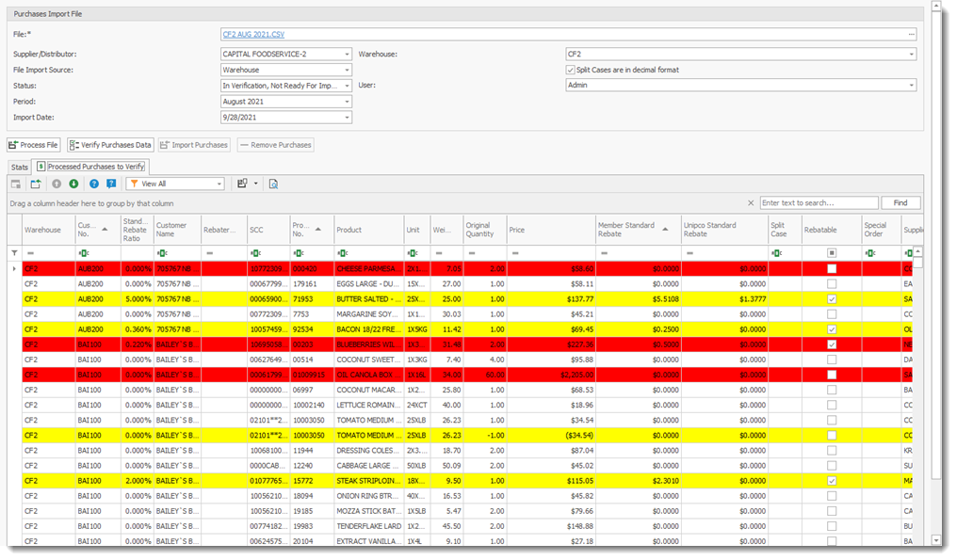Open the Period dropdown showing August 2021
The width and height of the screenshot is (957, 560).
[348, 102]
